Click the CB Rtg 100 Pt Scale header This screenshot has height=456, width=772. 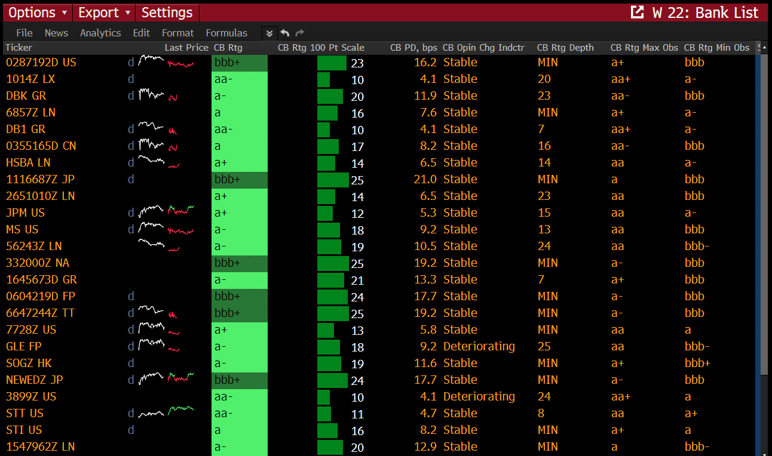(x=321, y=48)
